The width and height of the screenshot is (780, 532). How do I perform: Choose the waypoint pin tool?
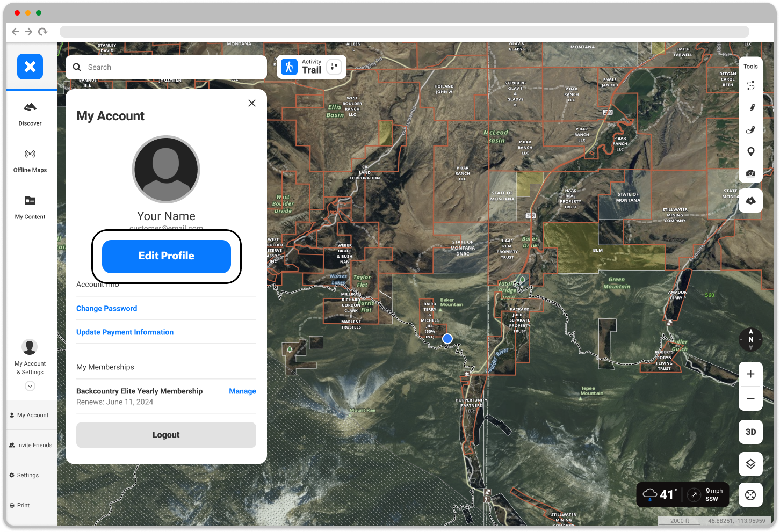point(750,151)
